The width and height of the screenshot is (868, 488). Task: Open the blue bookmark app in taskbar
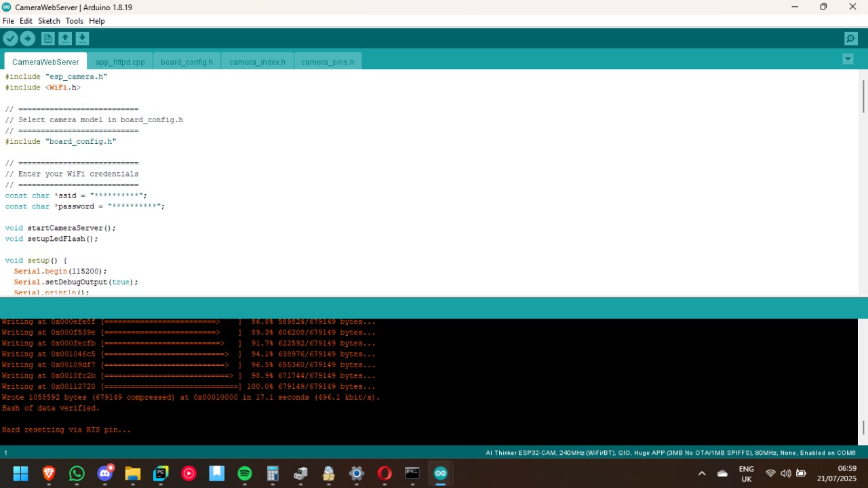[217, 473]
